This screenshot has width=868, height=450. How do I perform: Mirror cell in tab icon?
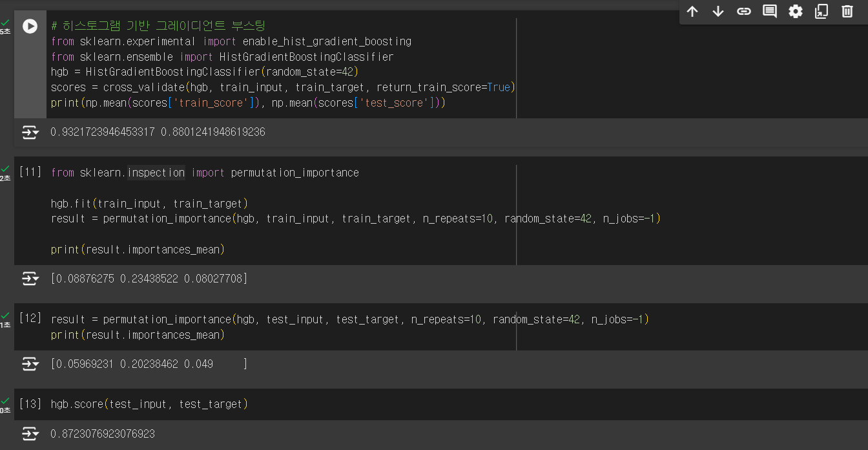pyautogui.click(x=821, y=11)
